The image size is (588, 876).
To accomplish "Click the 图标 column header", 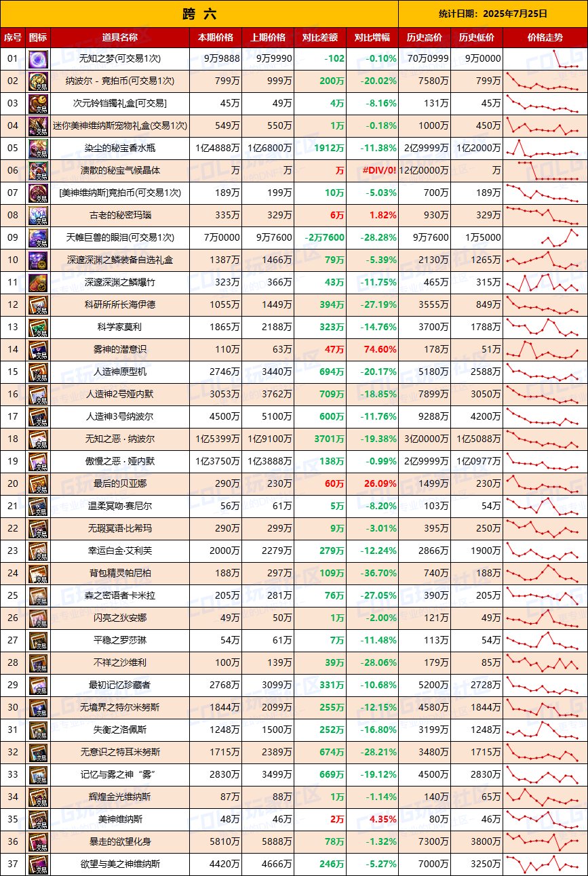I will (x=38, y=37).
